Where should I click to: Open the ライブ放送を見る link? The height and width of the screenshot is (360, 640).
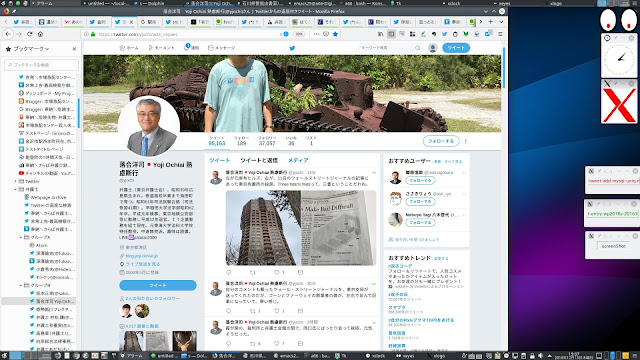point(142,264)
